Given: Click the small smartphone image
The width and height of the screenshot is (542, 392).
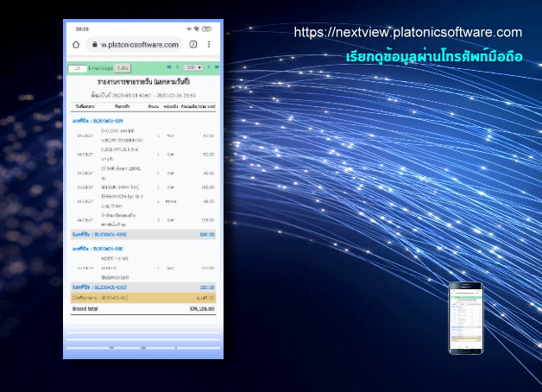Looking at the screenshot, I should click(x=465, y=318).
